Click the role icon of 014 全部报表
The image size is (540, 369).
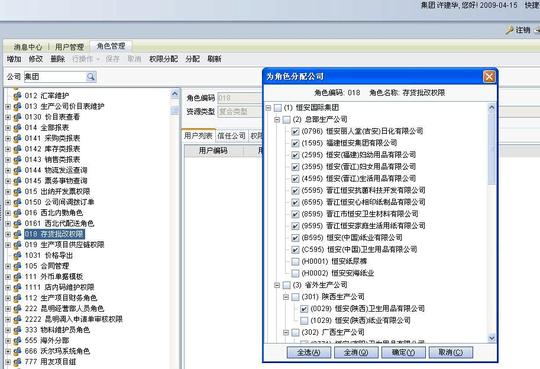[x=17, y=128]
